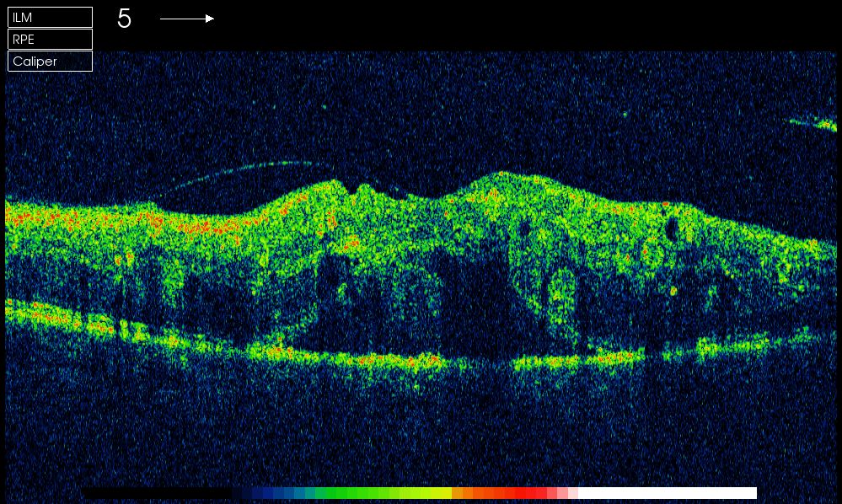Toggle the RPE layer overlay

coord(50,39)
